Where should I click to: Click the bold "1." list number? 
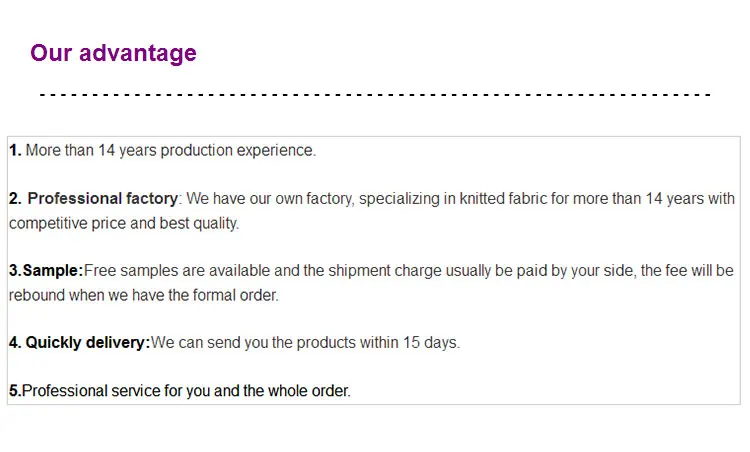[x=15, y=151]
